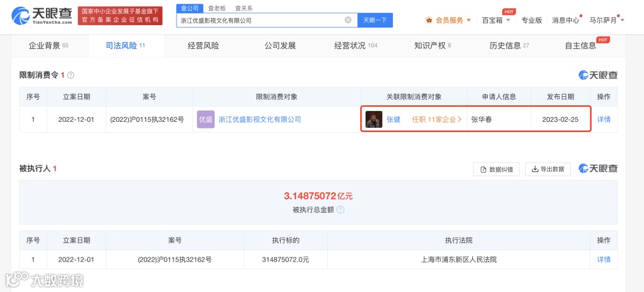Open the 张健 person link
644x292 pixels.
click(x=393, y=119)
